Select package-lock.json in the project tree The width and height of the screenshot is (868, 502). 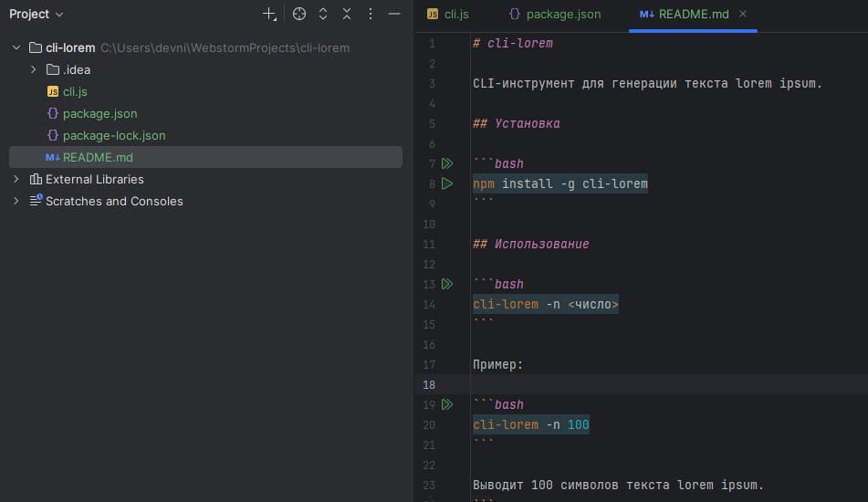pos(114,135)
